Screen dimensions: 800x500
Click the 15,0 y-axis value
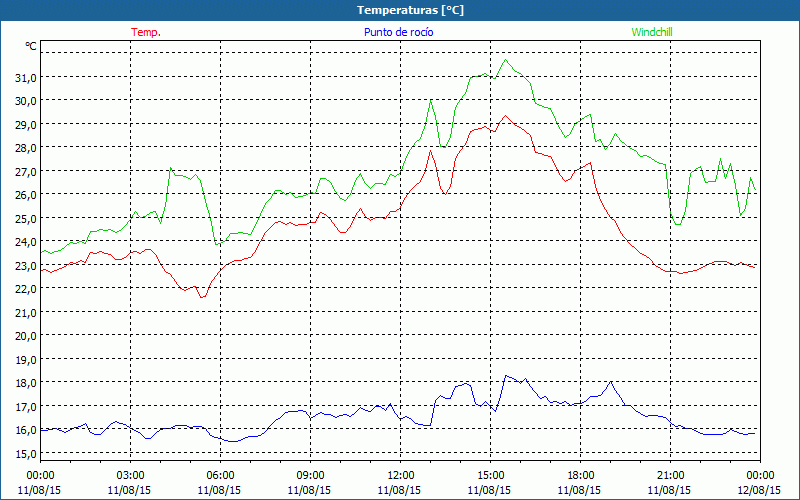click(26, 454)
